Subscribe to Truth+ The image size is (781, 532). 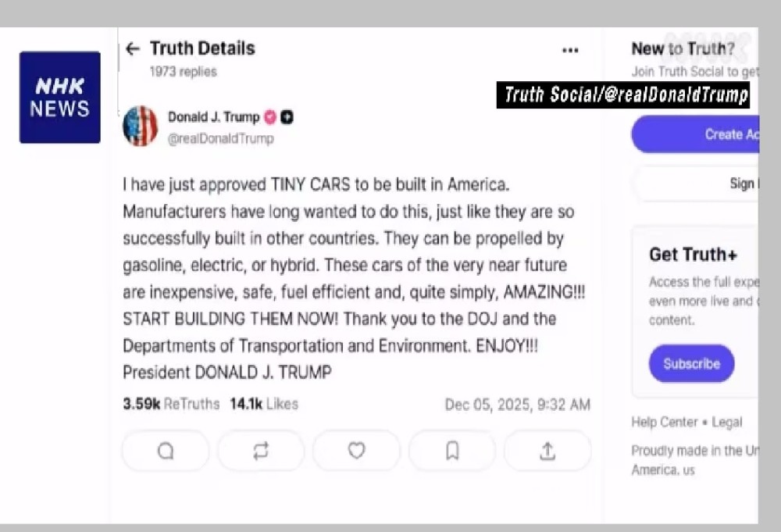coord(691,363)
